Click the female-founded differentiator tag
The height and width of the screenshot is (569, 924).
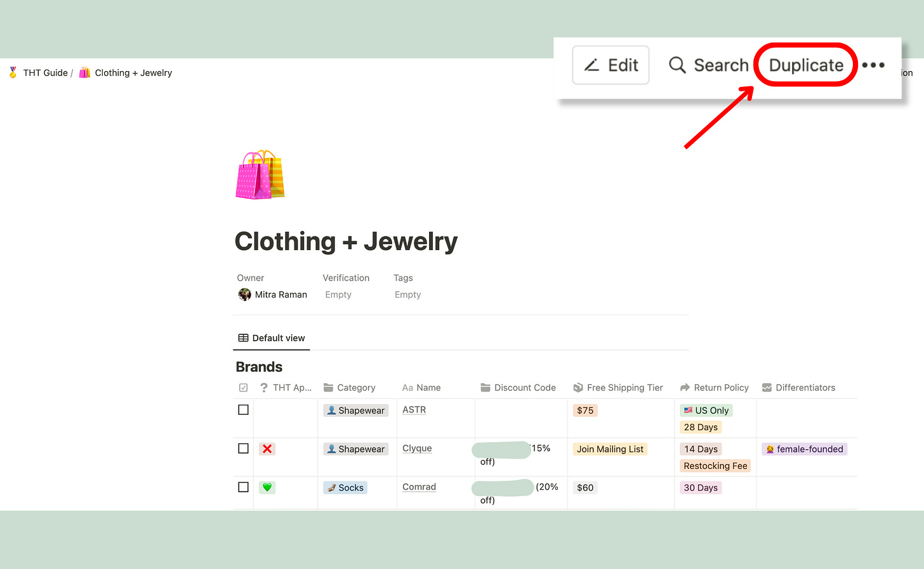(804, 449)
